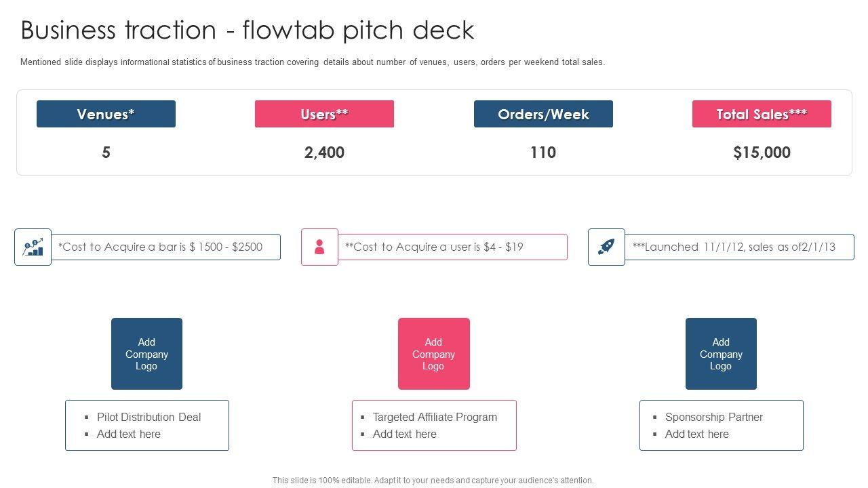Click the 2,400 users value

[x=324, y=152]
